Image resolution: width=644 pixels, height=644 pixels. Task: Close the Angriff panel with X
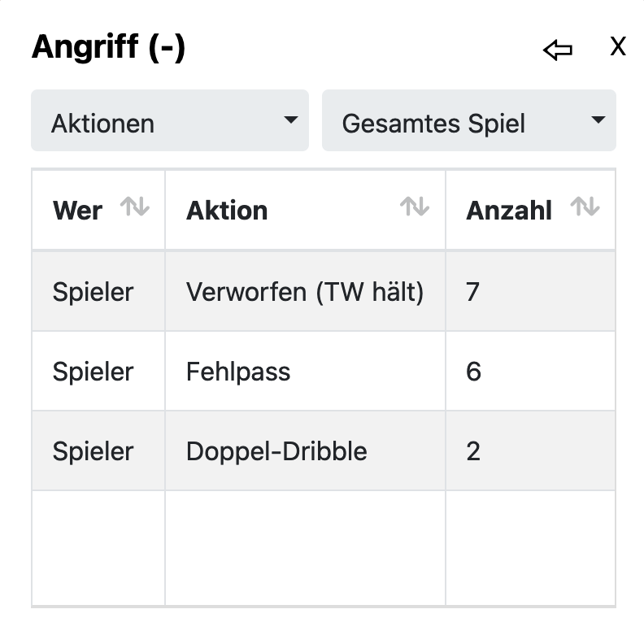[618, 47]
